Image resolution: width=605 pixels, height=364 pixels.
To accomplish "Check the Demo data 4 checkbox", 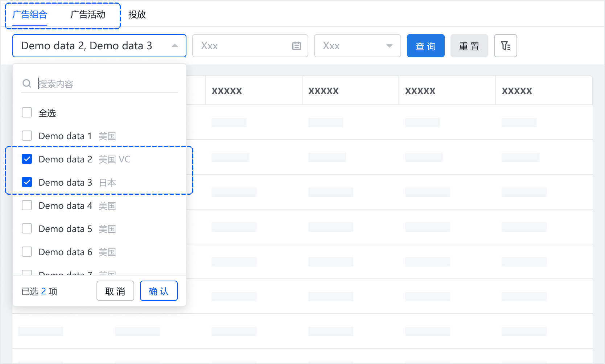I will (x=27, y=205).
